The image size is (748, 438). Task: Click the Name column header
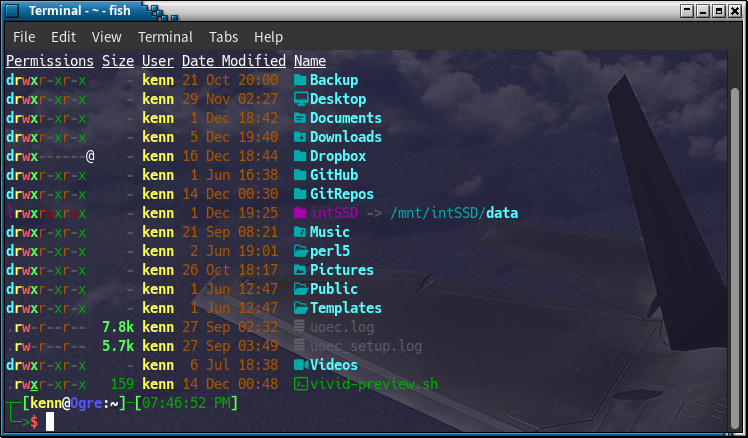coord(310,61)
